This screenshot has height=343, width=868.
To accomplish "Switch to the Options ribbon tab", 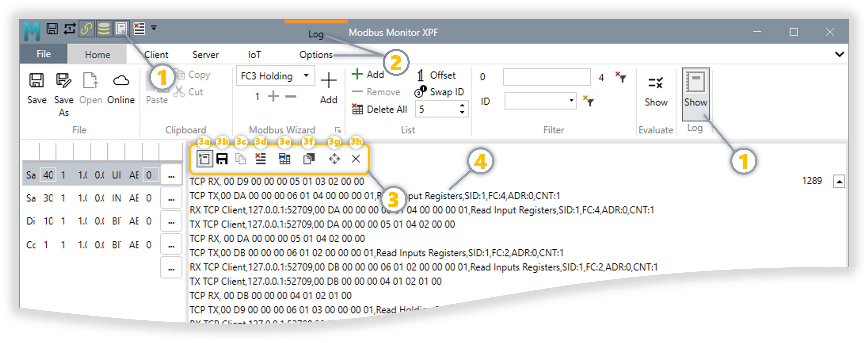I will tap(316, 55).
